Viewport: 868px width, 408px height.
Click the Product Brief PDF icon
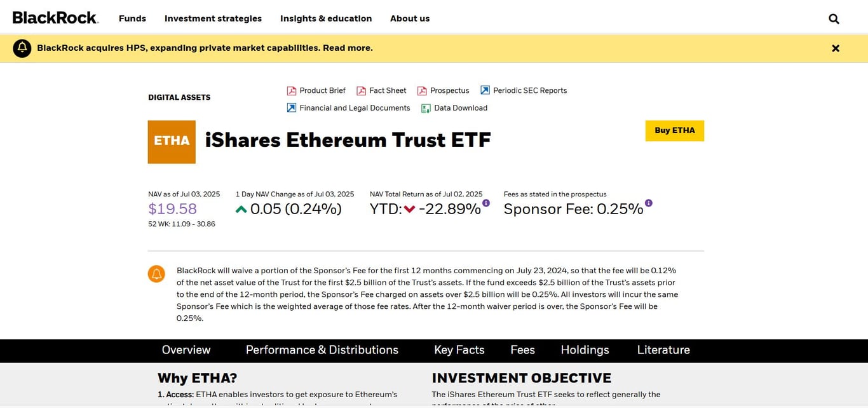[x=291, y=90]
